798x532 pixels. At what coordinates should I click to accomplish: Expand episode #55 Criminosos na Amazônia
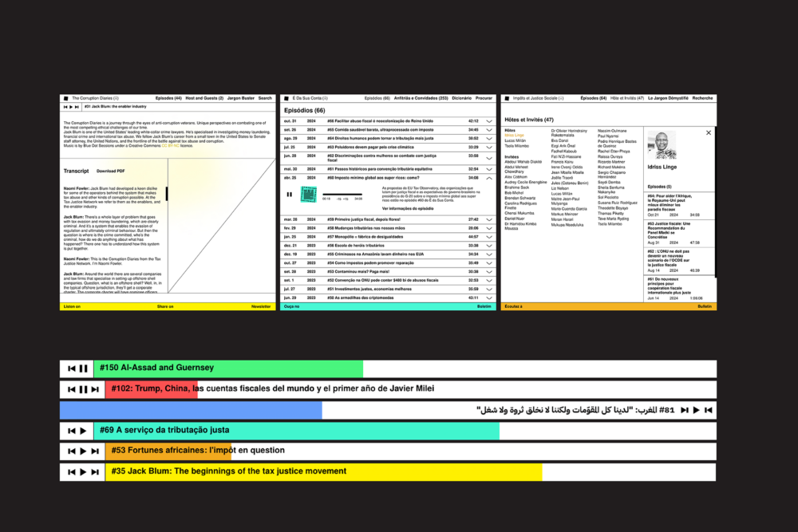point(489,254)
